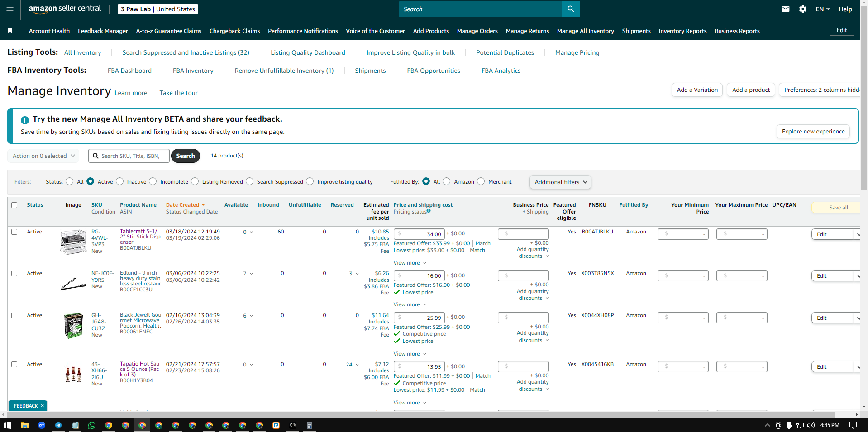
Task: Click the Add a product button
Action: (751, 90)
